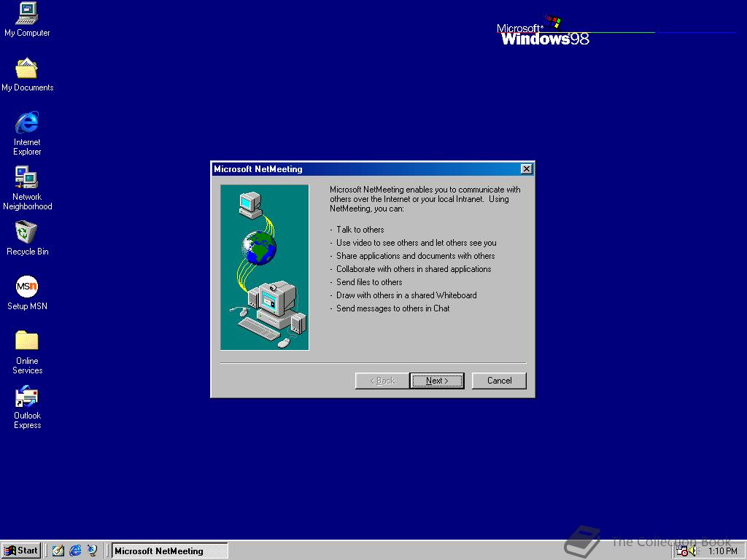Click the NetMeeting wizard illustration
The width and height of the screenshot is (747, 560).
click(264, 267)
